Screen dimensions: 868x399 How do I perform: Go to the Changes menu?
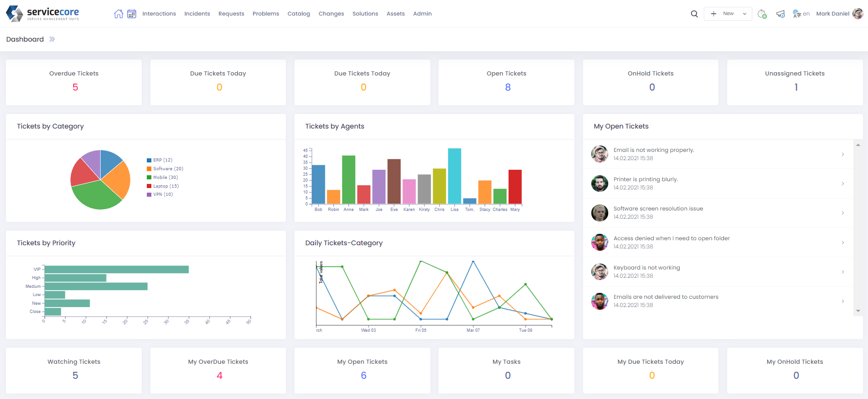[331, 14]
